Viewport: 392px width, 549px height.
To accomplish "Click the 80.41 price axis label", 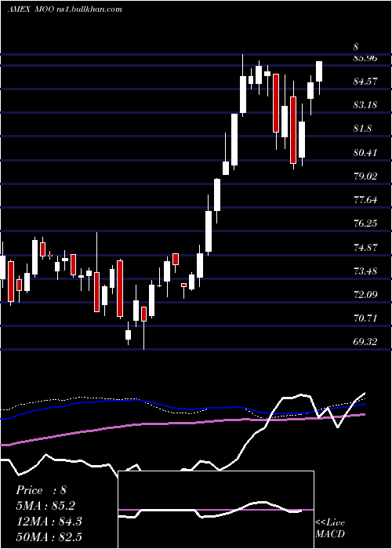I will click(x=365, y=153).
